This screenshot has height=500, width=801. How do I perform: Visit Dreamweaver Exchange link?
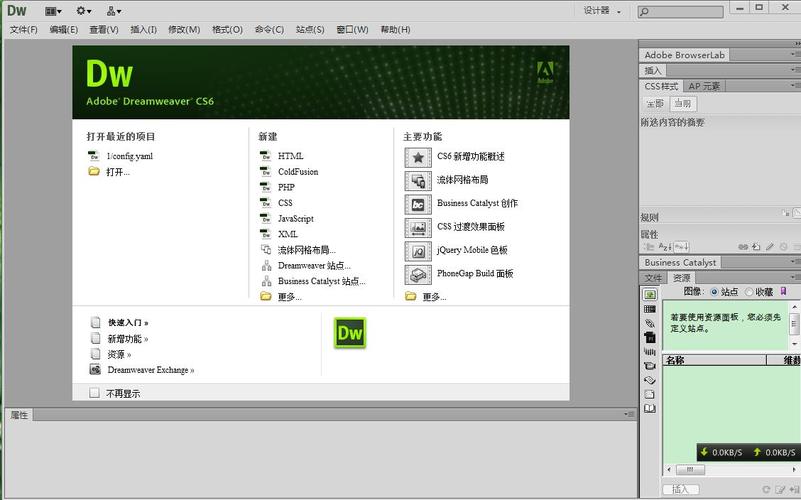point(151,370)
